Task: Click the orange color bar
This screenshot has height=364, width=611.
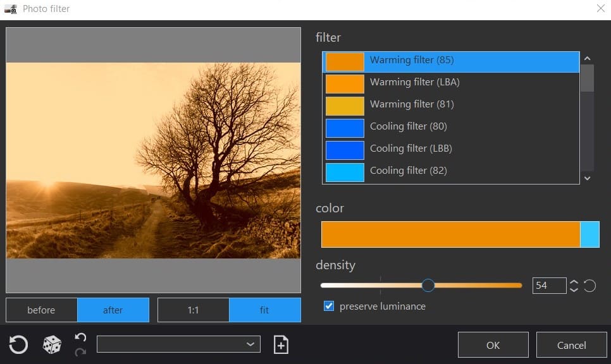Action: click(451, 234)
